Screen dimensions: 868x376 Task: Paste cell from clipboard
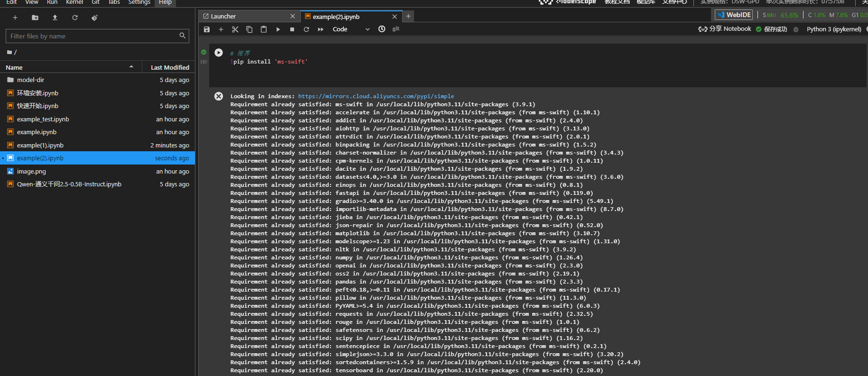[x=264, y=29]
